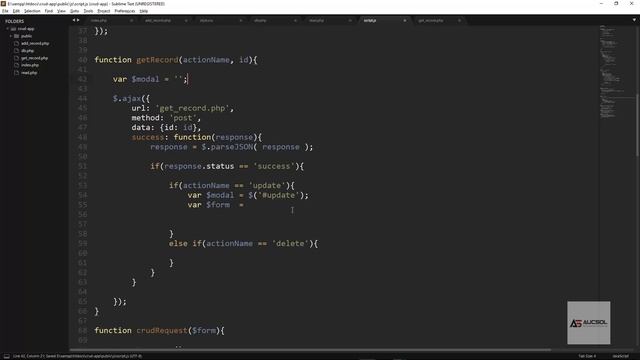This screenshot has height=360, width=640.
Task: Open the Tools menu
Action: [88, 11]
